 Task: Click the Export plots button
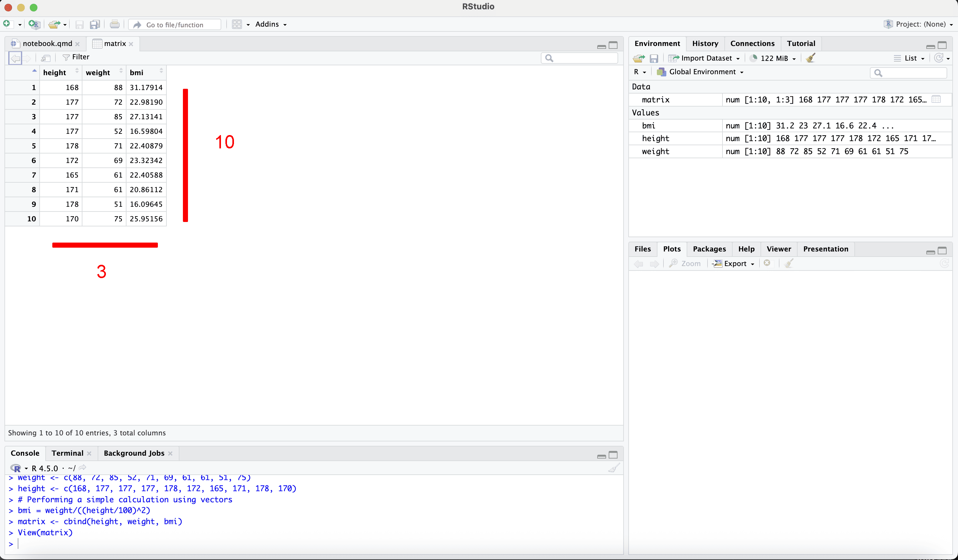coord(735,263)
